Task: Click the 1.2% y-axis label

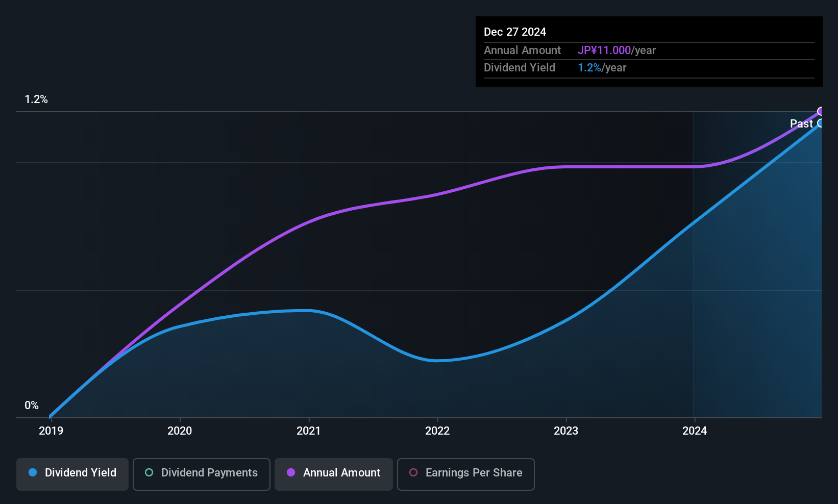Action: coord(36,99)
